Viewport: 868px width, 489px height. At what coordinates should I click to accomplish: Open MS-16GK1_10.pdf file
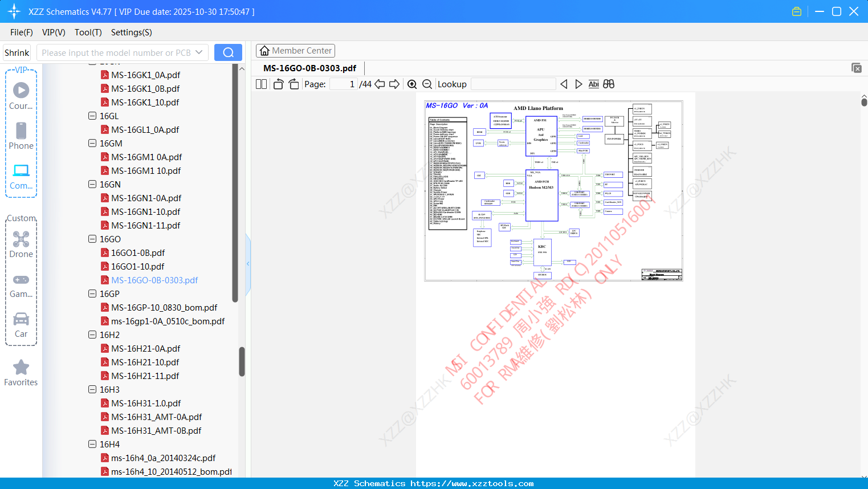click(x=145, y=102)
